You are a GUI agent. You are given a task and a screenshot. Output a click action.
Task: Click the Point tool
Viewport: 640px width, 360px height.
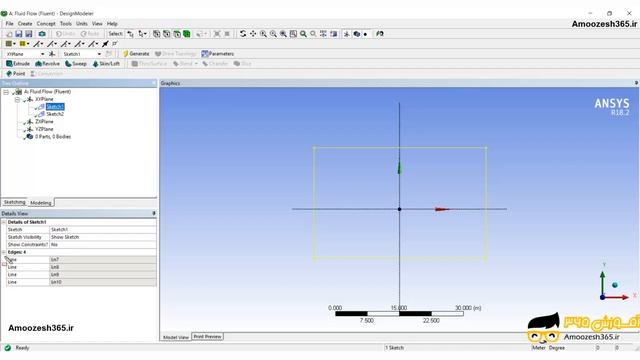16,74
